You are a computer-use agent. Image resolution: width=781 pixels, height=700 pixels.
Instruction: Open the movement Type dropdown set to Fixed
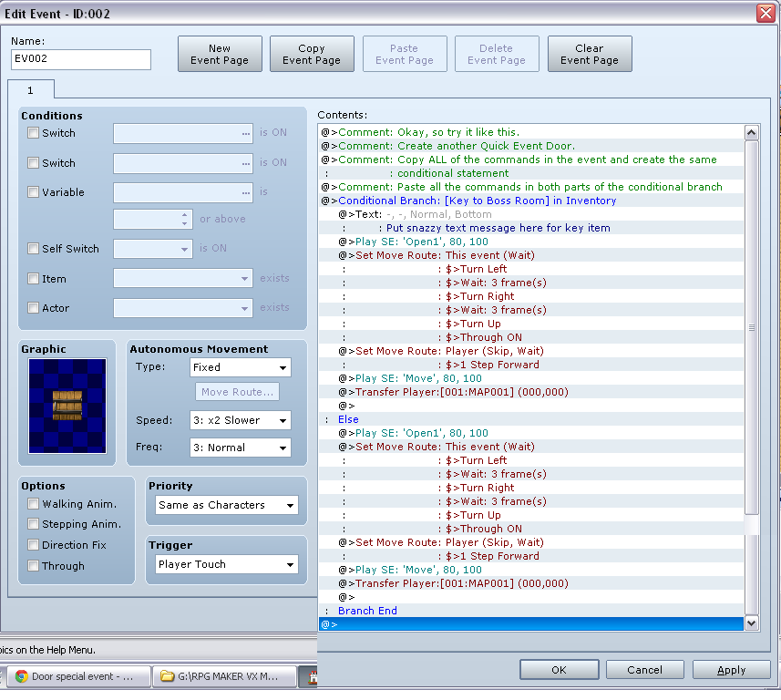240,367
